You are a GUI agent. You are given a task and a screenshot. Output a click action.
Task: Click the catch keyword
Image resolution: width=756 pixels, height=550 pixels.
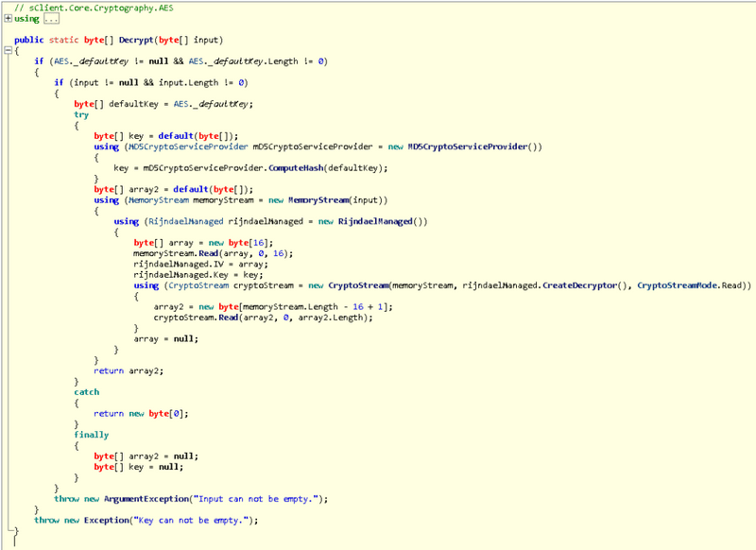(x=86, y=391)
